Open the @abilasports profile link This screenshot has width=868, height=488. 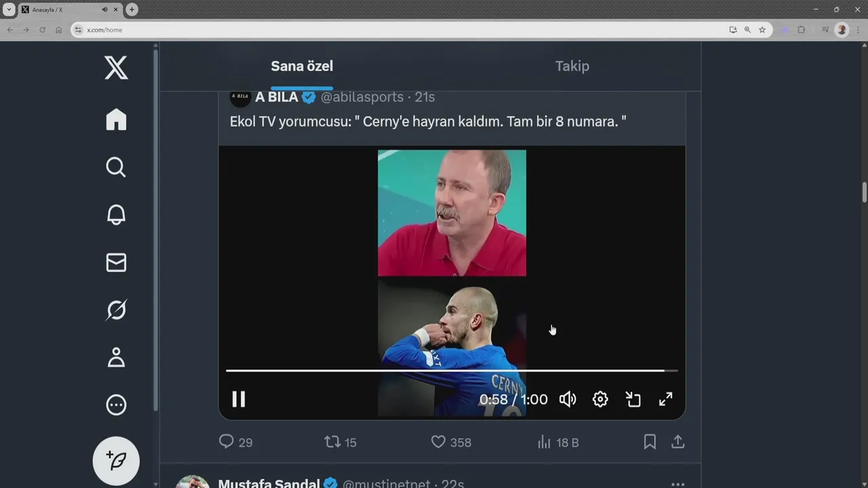point(362,97)
